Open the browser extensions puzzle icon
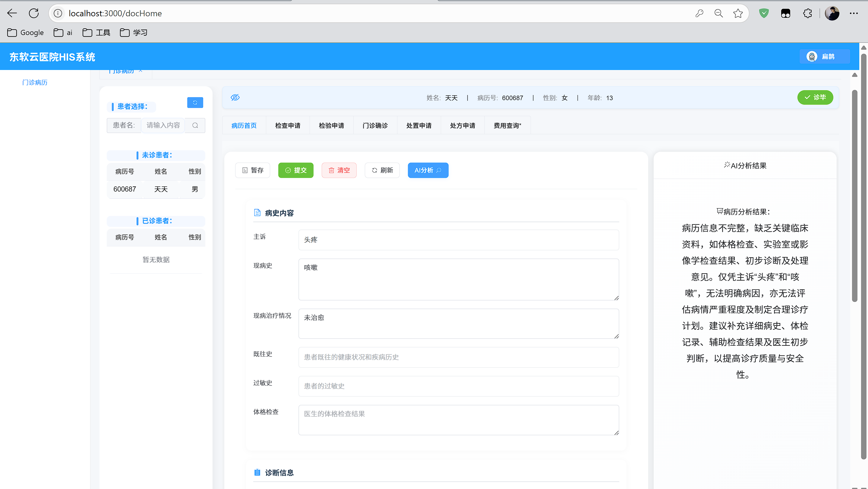Image resolution: width=868 pixels, height=489 pixels. click(807, 14)
